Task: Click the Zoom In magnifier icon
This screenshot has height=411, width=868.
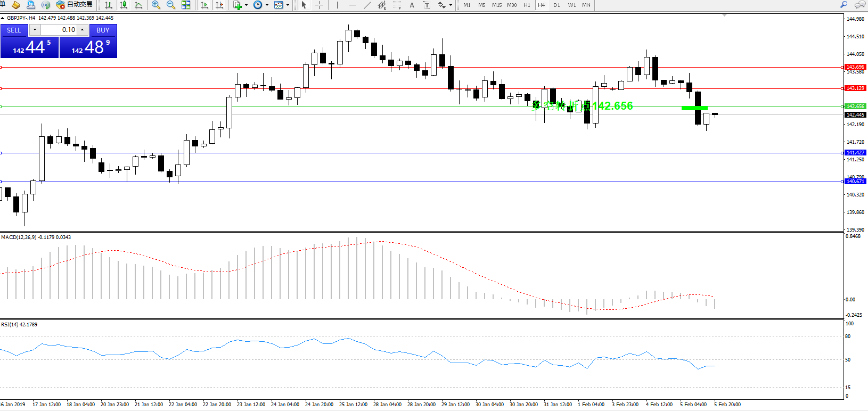Action: pos(155,5)
